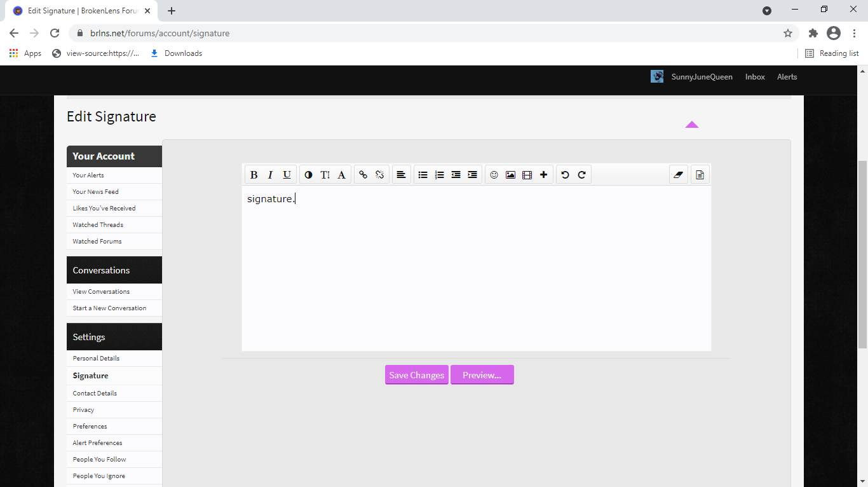Open the smilies picker
Image resolution: width=868 pixels, height=487 pixels.
(494, 175)
